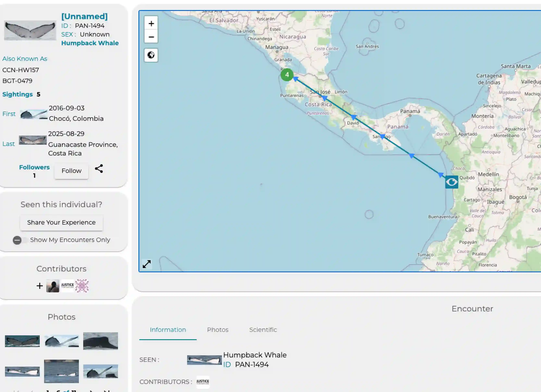541x392 pixels.
Task: Select the Information tab
Action: tap(168, 330)
